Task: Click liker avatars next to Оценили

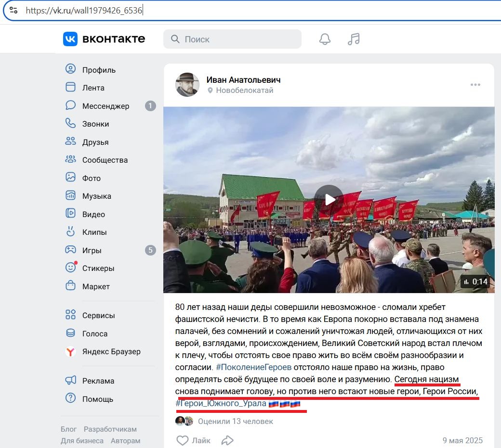Action: tap(185, 421)
